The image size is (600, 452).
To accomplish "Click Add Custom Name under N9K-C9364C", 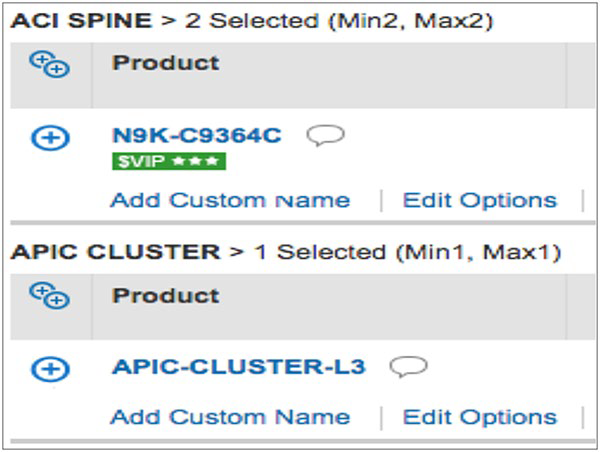I will pyautogui.click(x=230, y=200).
